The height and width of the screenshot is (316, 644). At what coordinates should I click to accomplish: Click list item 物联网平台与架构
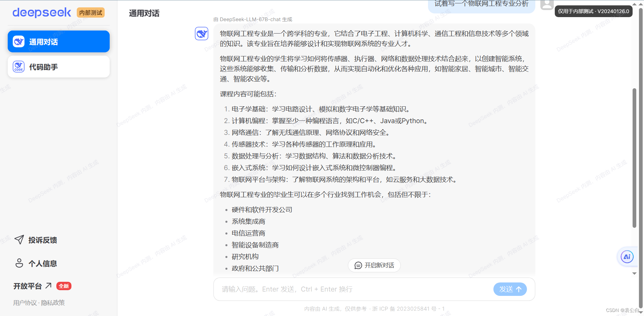coord(345,179)
